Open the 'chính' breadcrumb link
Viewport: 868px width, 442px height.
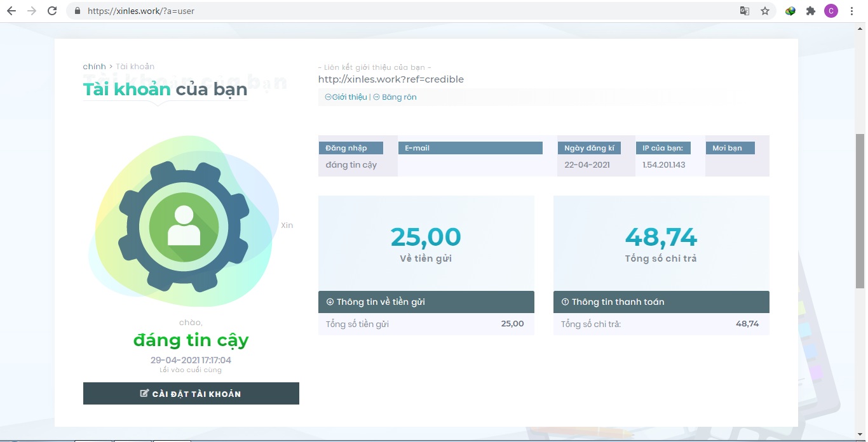tap(94, 66)
